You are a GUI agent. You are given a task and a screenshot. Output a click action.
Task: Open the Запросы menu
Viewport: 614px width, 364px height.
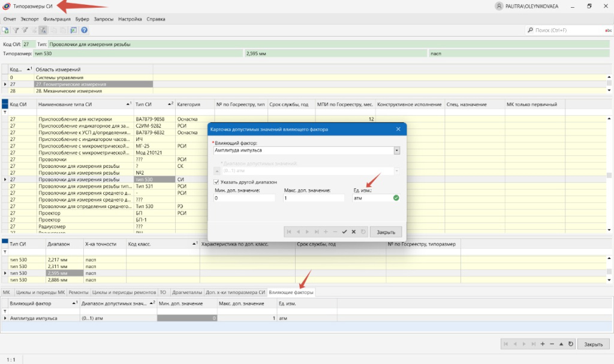(103, 19)
